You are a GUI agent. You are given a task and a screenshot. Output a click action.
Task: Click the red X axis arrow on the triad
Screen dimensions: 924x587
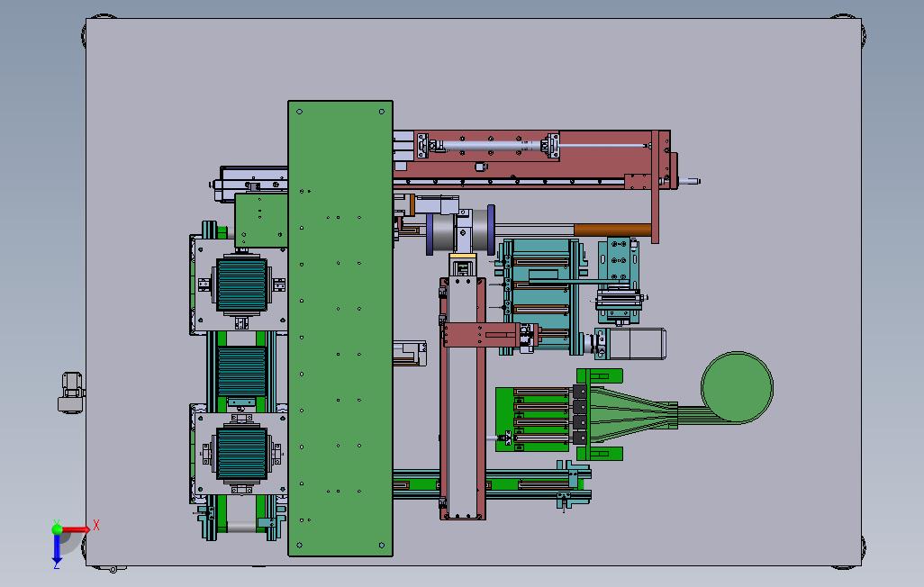click(77, 528)
